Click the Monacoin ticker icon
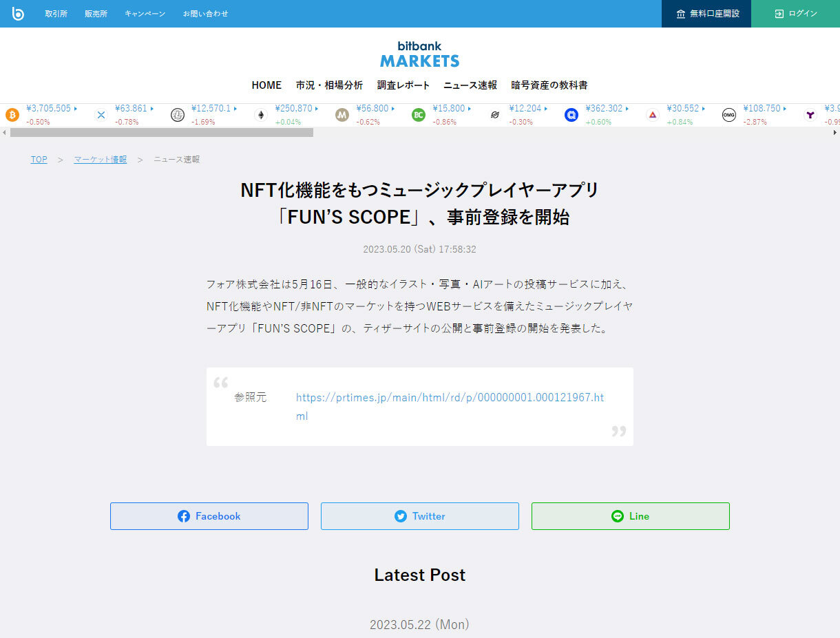 pos(342,115)
